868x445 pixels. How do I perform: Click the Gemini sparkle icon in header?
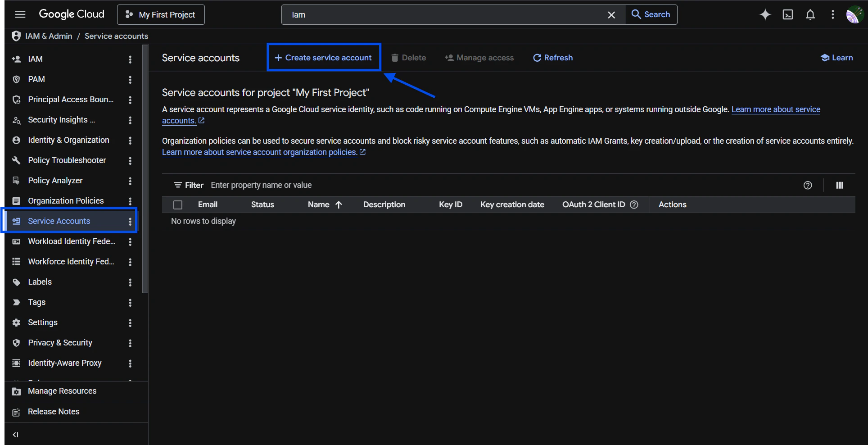pos(765,14)
